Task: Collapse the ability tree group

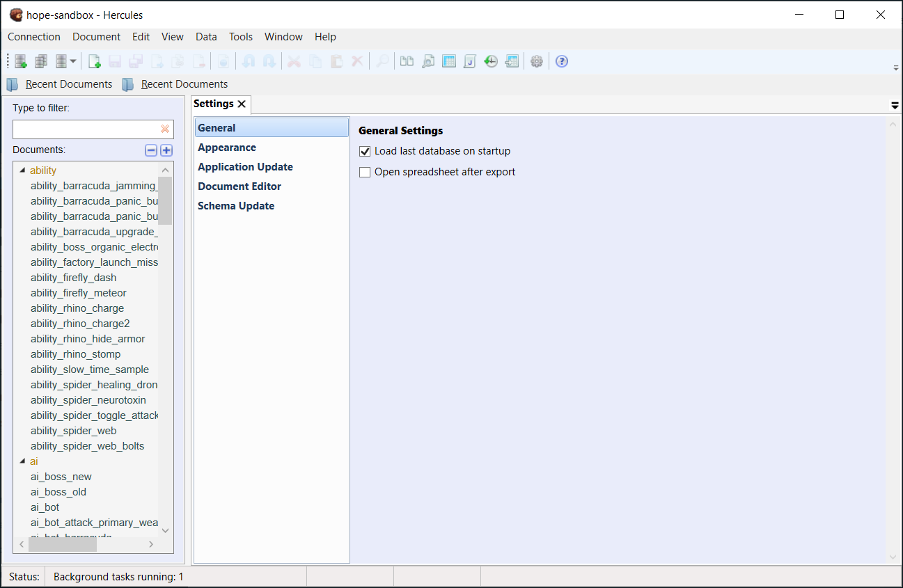Action: (22, 170)
